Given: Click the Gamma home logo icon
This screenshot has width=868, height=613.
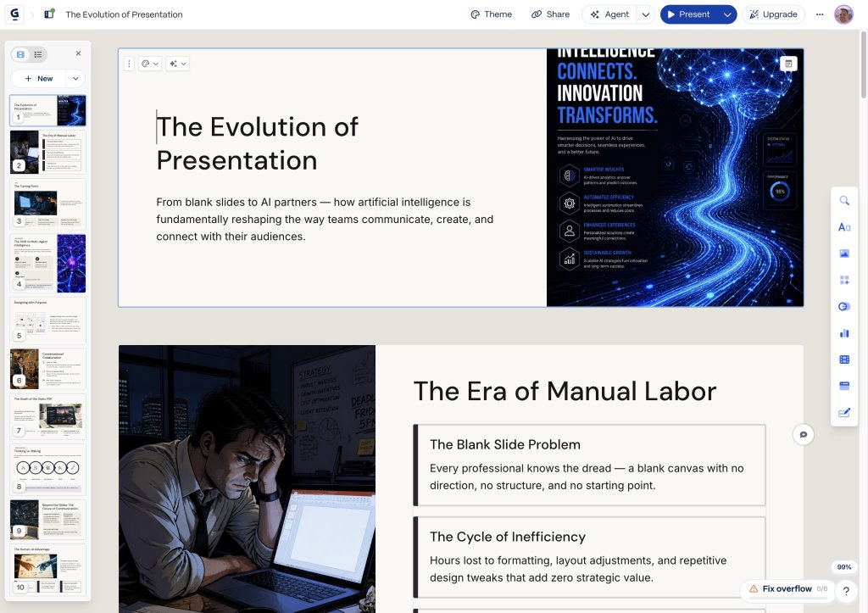Looking at the screenshot, I should click(x=15, y=14).
